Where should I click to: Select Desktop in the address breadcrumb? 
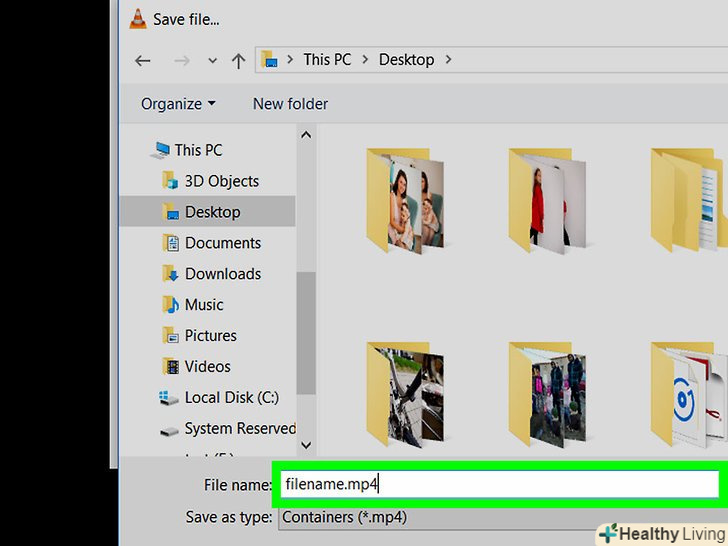(x=406, y=59)
